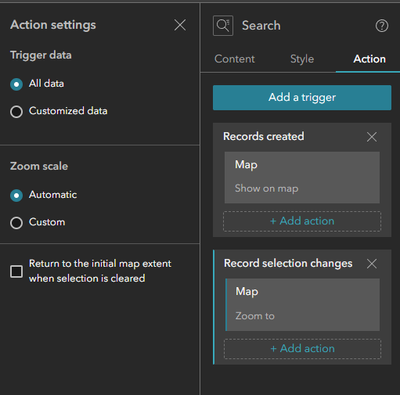The image size is (400, 395).
Task: Open the Map Show on map action
Action: (x=302, y=177)
